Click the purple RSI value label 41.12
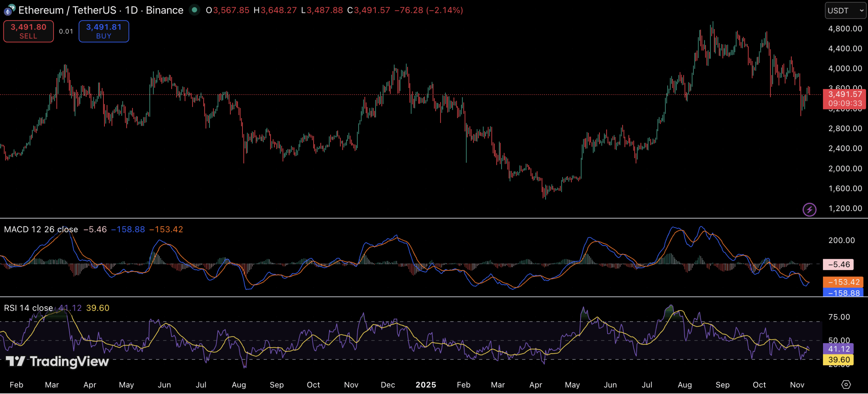This screenshot has height=394, width=868. (839, 349)
